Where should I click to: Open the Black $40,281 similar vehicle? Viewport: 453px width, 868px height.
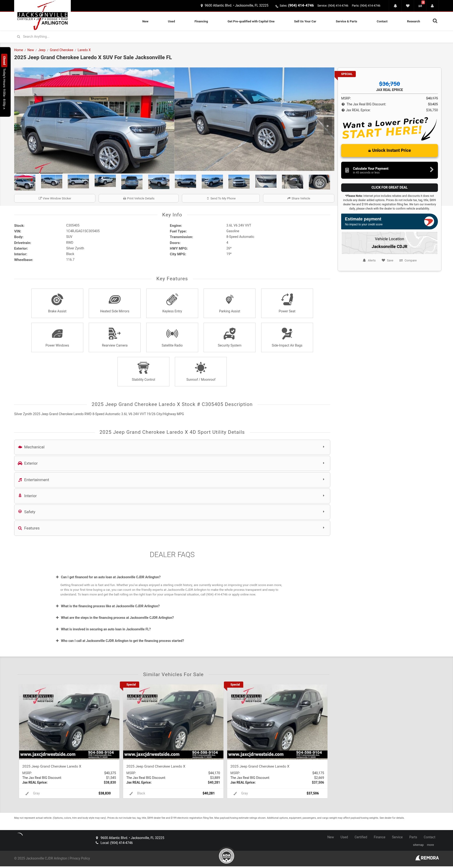pos(173,741)
